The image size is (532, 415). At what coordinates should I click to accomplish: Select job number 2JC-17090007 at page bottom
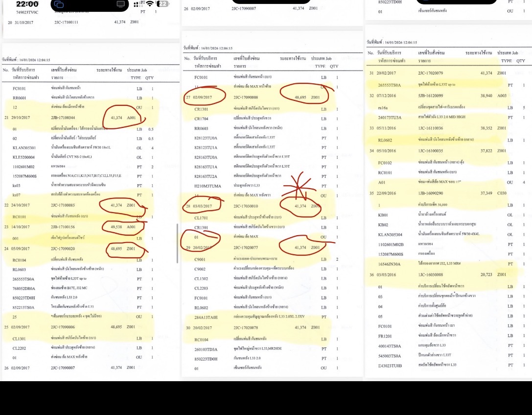pos(63,368)
